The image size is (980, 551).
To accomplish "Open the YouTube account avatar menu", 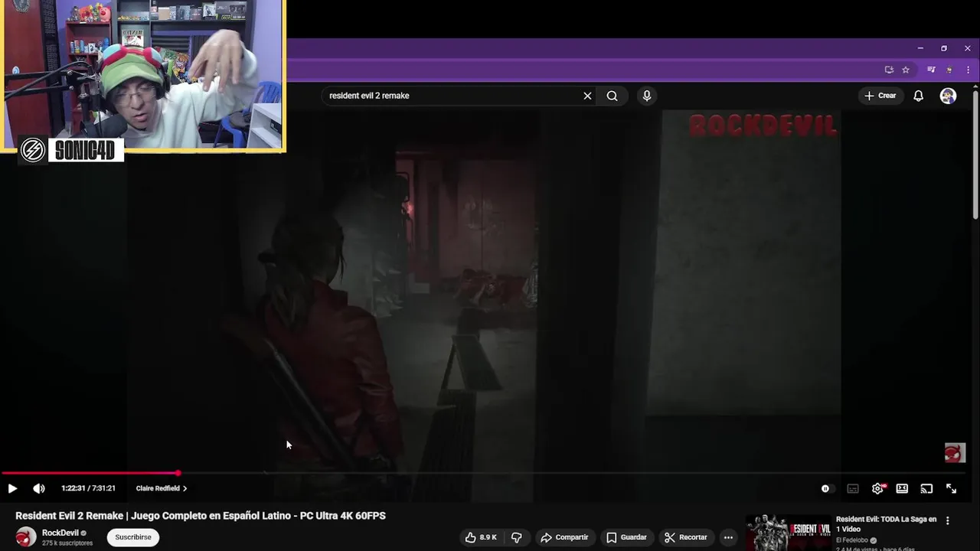I will [948, 96].
